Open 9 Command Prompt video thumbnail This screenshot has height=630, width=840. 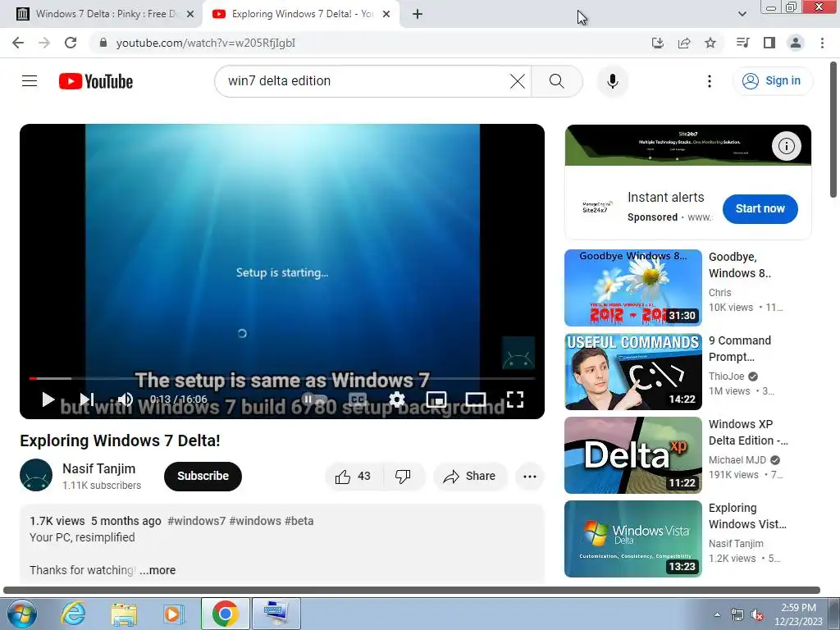pos(633,372)
